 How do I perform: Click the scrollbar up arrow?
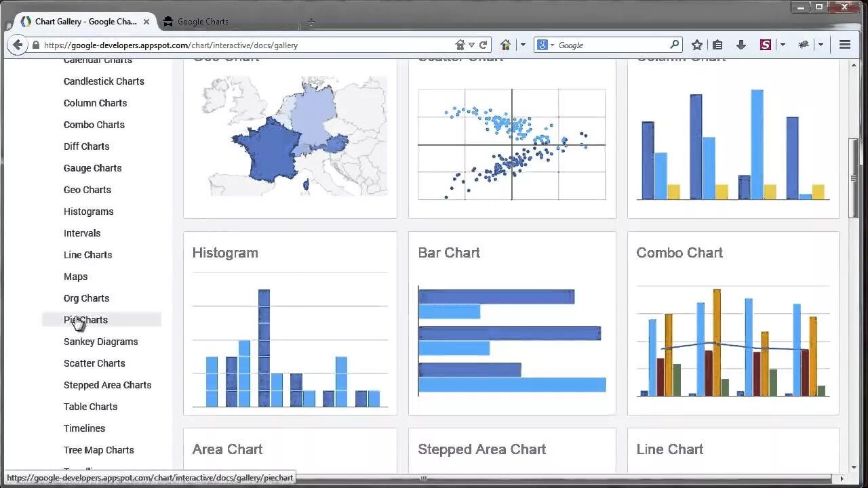854,64
